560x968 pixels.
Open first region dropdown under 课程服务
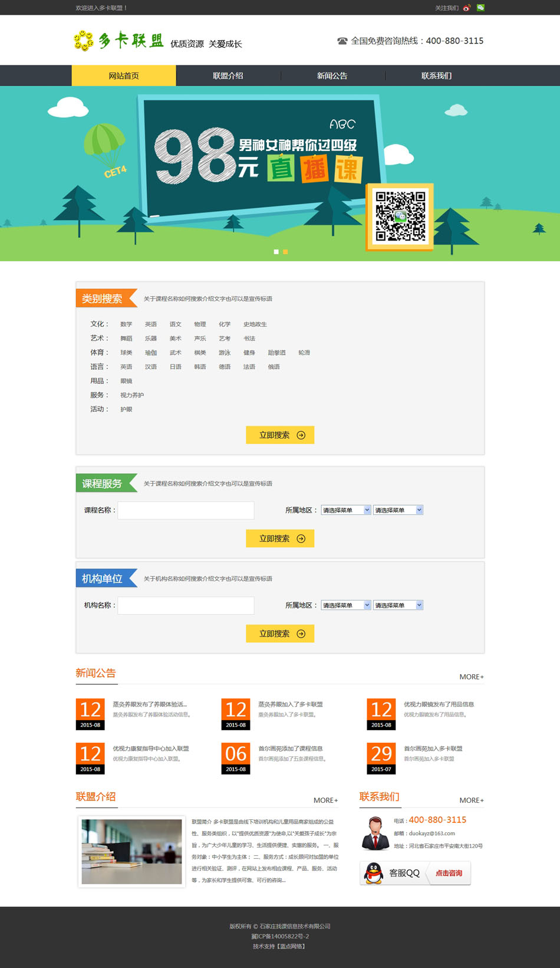pos(345,510)
